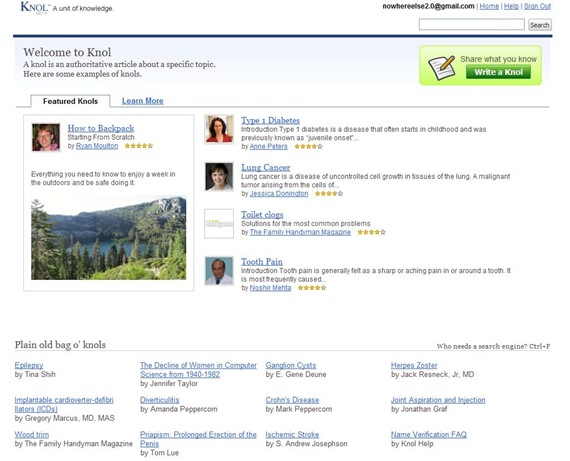Click the mountain lake backpacking photo
The width and height of the screenshot is (570, 461).
pyautogui.click(x=108, y=238)
